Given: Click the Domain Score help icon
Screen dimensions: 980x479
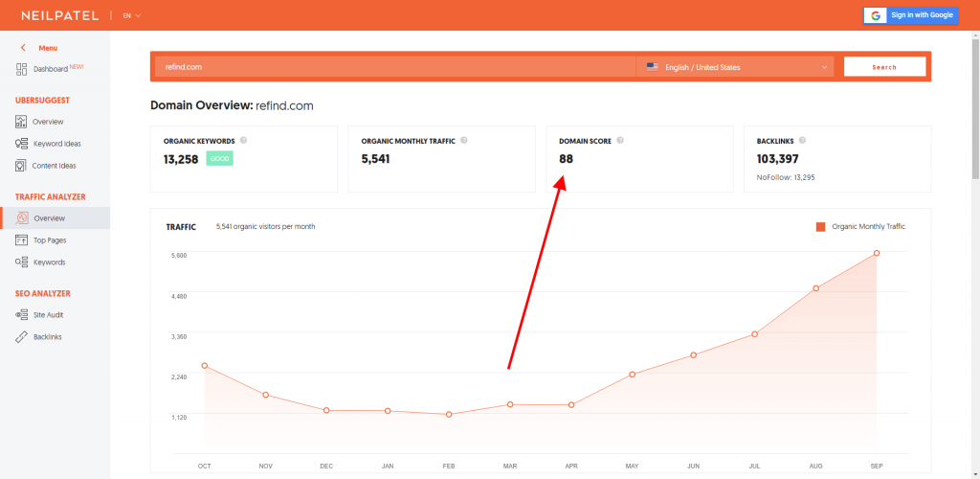Looking at the screenshot, I should click(x=620, y=141).
